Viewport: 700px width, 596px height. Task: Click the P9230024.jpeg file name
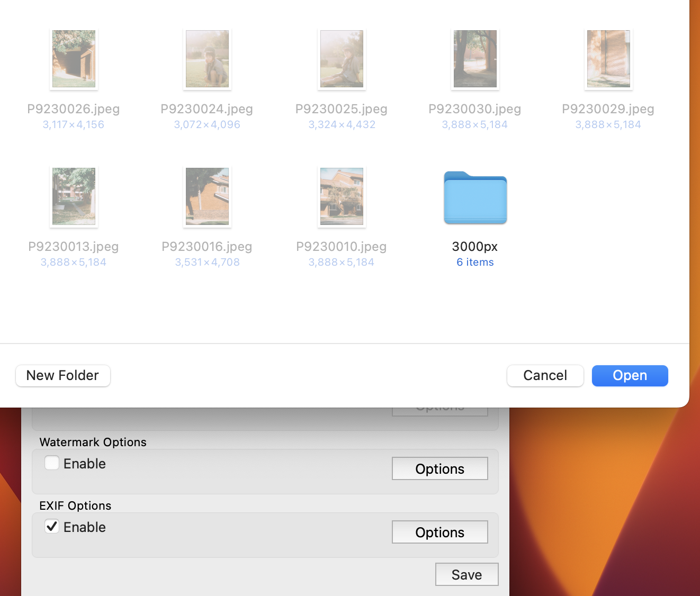pyautogui.click(x=207, y=109)
